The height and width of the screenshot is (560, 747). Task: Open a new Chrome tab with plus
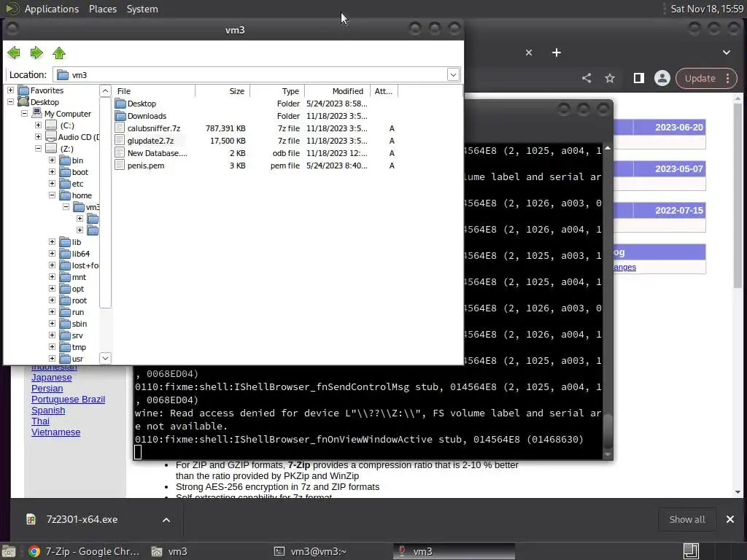[557, 52]
